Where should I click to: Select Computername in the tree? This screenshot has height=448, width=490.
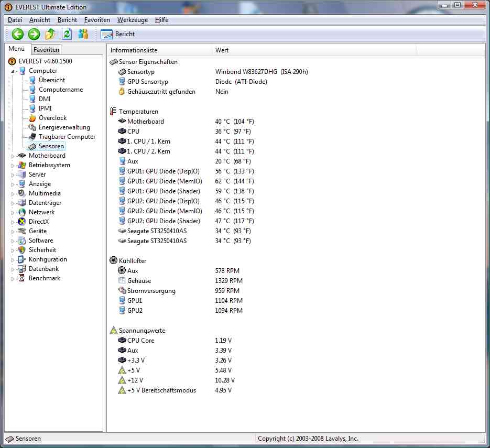click(61, 90)
